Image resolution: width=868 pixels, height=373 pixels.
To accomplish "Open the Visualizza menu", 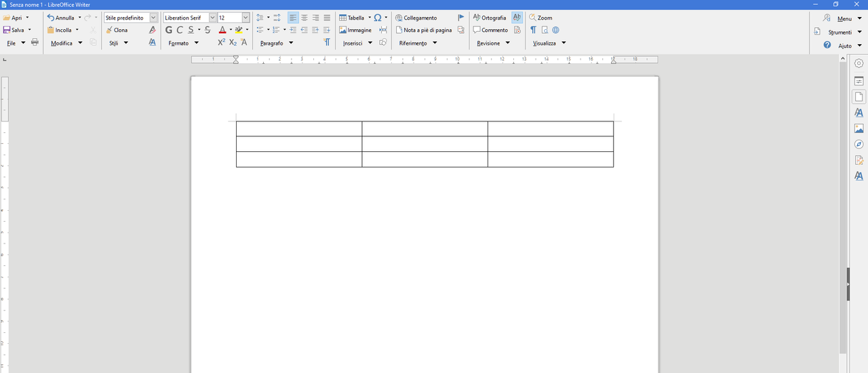I will (549, 43).
